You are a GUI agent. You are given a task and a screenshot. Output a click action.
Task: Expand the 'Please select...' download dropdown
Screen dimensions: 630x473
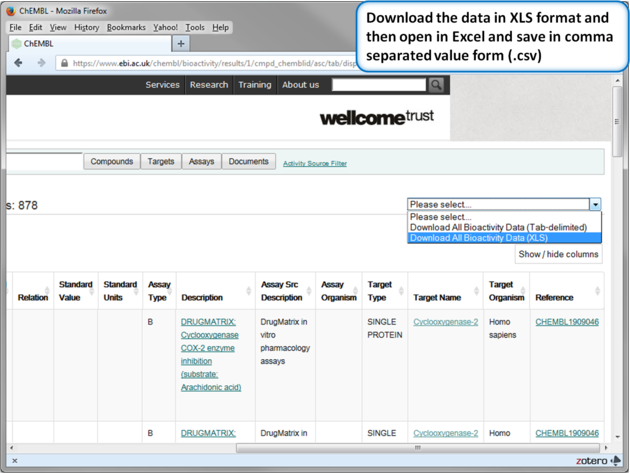(x=595, y=204)
